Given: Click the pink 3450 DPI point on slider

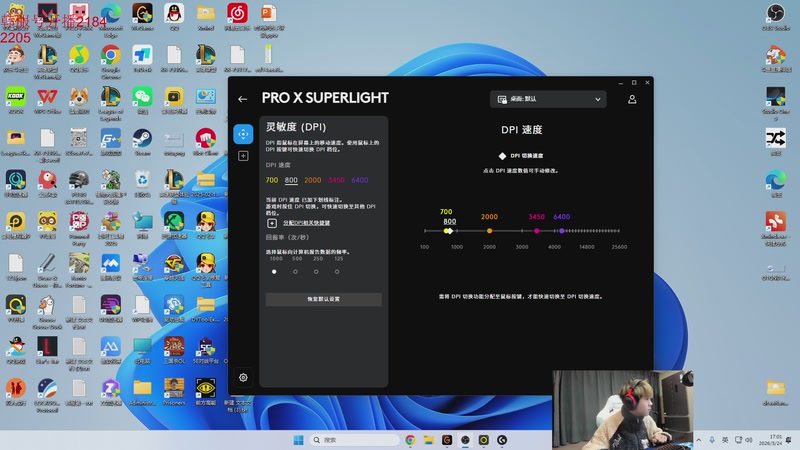Looking at the screenshot, I should [x=537, y=231].
